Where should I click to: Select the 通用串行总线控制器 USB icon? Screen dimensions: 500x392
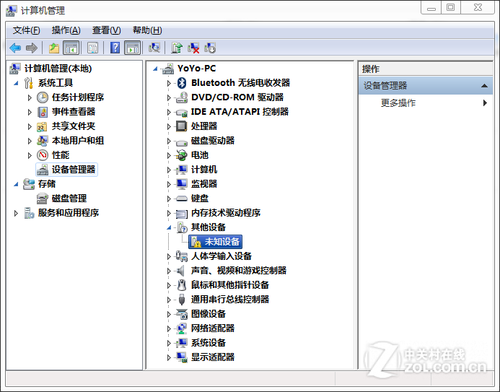click(x=182, y=299)
